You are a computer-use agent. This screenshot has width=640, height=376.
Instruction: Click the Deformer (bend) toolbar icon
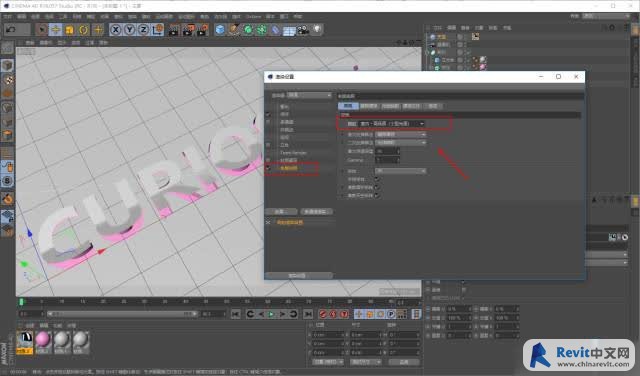pos(276,30)
